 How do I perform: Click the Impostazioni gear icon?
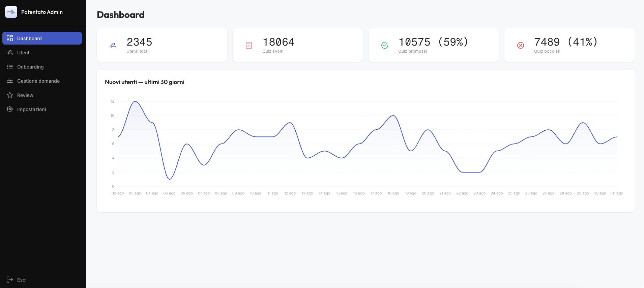pos(10,109)
